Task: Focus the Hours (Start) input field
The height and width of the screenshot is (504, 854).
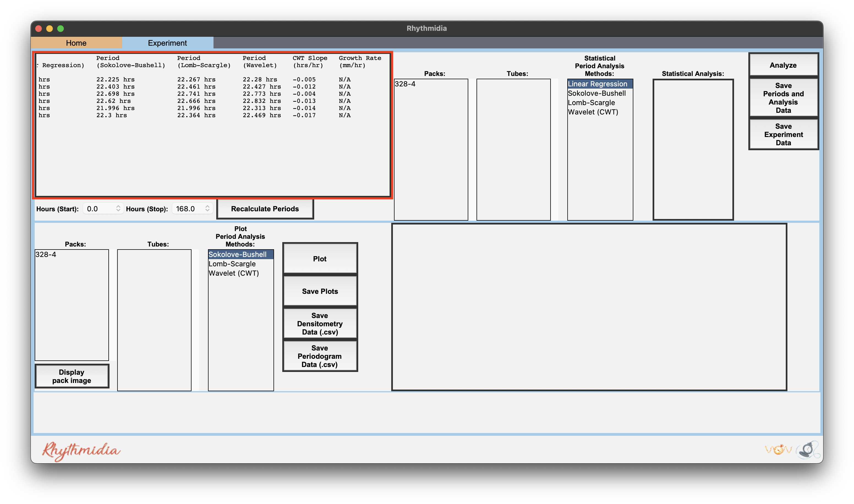Action: 100,209
